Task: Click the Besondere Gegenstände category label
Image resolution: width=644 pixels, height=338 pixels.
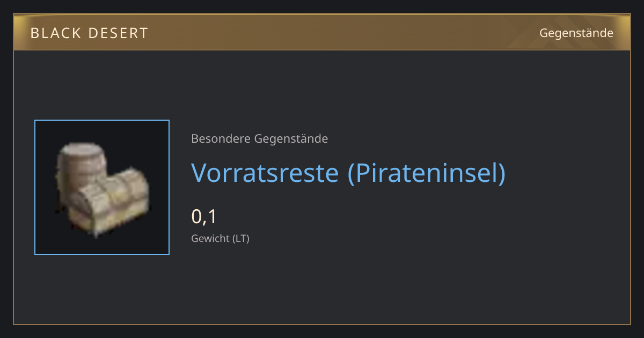Action: click(x=260, y=139)
